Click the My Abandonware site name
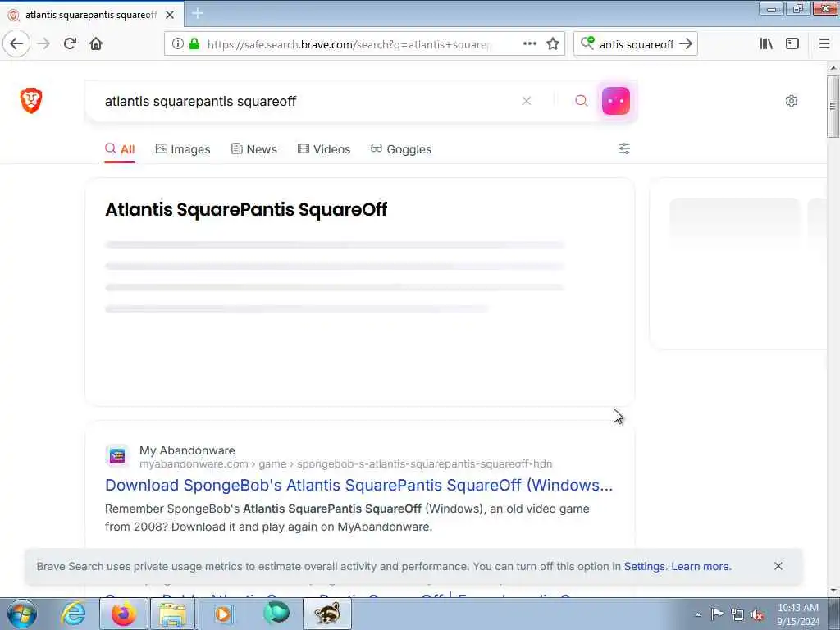840x630 pixels. pos(187,450)
